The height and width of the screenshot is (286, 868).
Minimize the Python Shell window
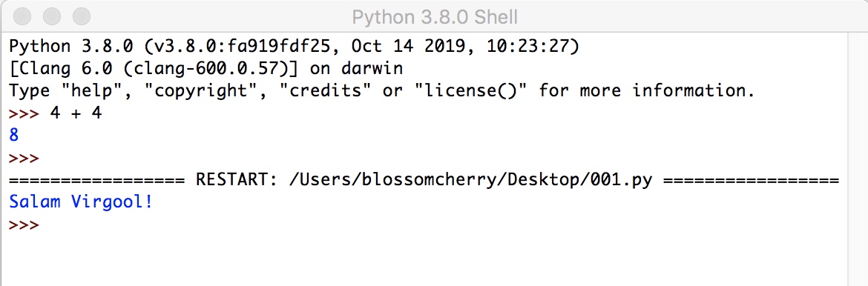coord(51,16)
